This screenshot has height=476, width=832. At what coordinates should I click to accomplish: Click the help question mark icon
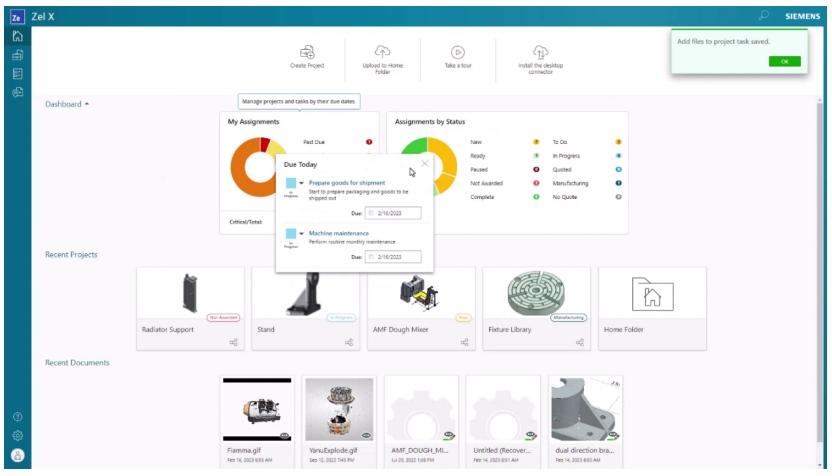(17, 416)
